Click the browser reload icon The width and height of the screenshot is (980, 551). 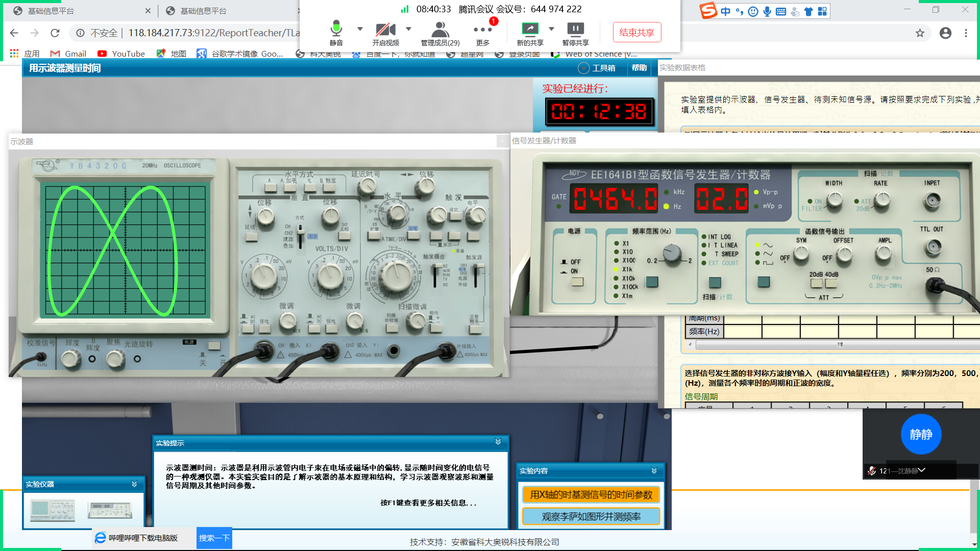[x=55, y=33]
